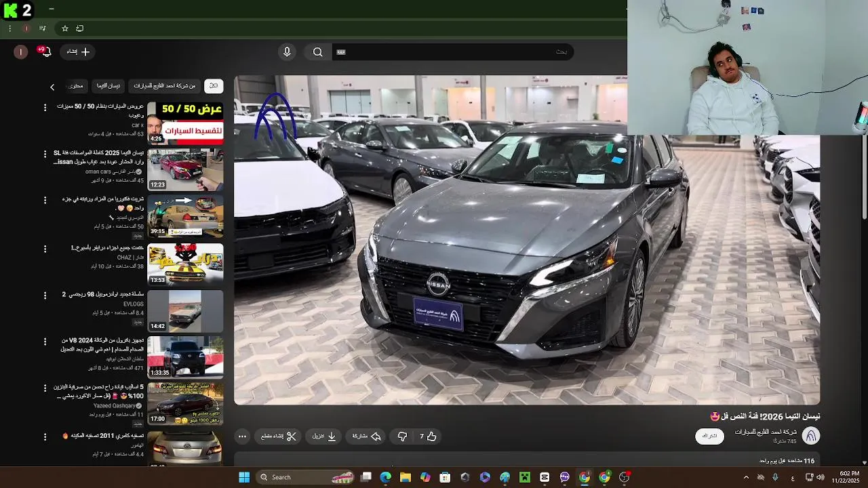
Task: Open thumbnail with 17:00 duration
Action: coord(185,404)
